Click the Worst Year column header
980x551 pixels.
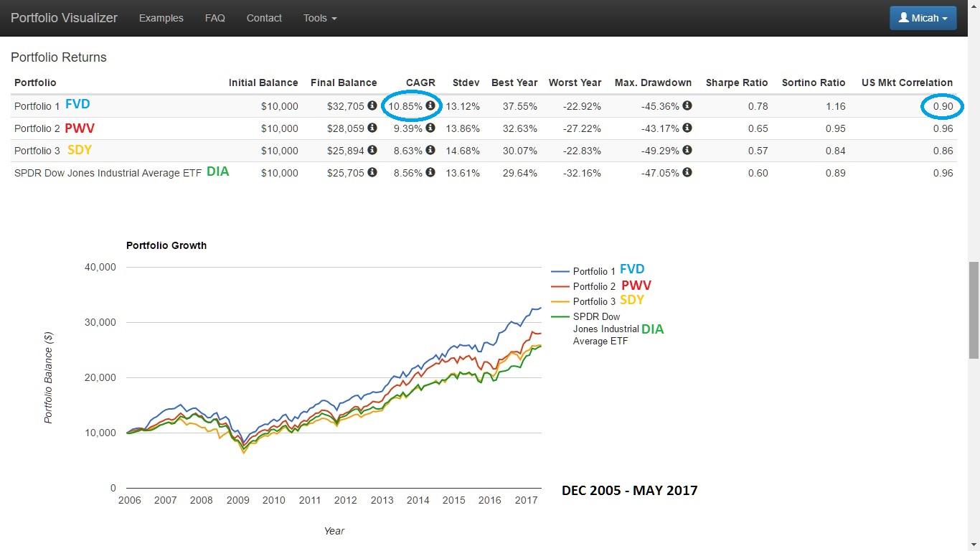click(575, 83)
